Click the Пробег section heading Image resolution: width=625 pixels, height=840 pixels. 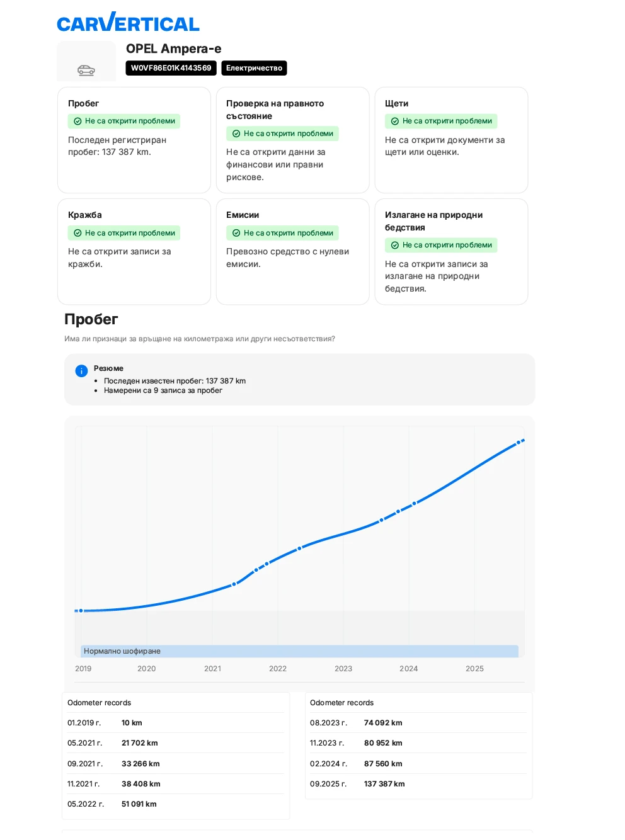[91, 319]
